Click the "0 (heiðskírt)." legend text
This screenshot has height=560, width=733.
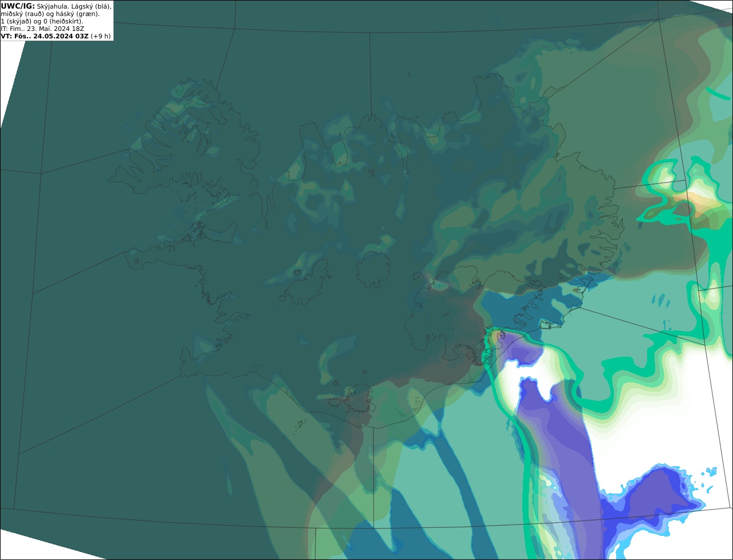63,22
